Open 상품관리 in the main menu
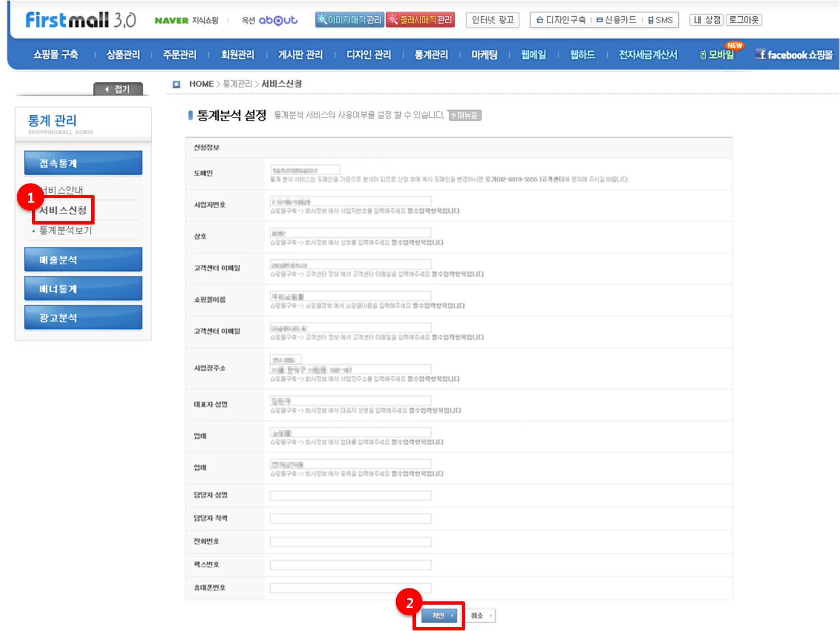Image resolution: width=840 pixels, height=631 pixels. click(123, 55)
